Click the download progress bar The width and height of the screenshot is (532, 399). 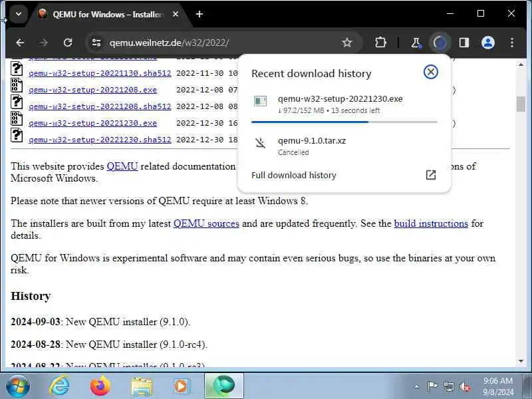(x=344, y=122)
